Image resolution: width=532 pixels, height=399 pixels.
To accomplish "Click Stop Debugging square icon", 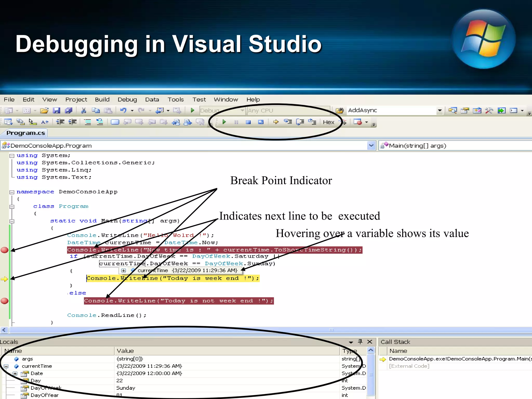I will [x=248, y=122].
